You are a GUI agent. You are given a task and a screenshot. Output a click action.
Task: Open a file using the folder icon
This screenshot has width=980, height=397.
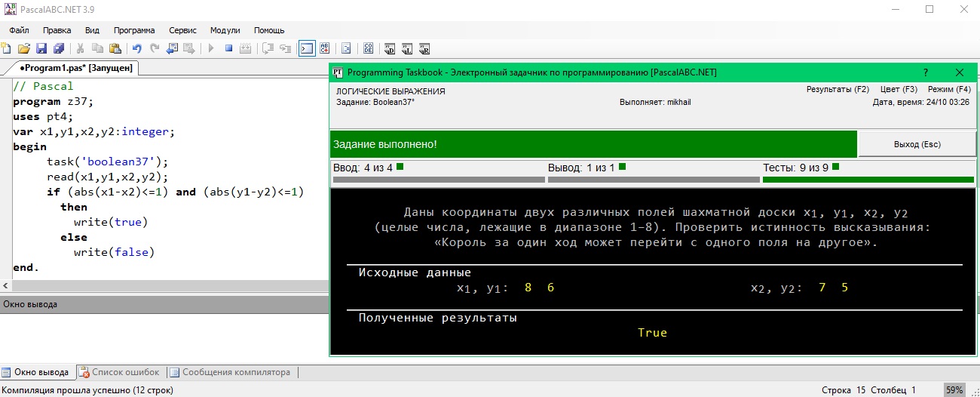[23, 48]
